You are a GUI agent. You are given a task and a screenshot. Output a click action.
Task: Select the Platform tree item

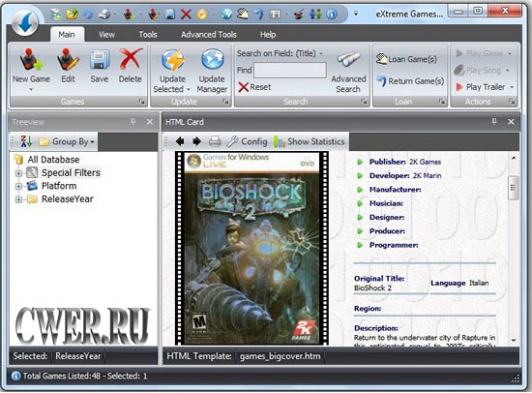(x=59, y=186)
